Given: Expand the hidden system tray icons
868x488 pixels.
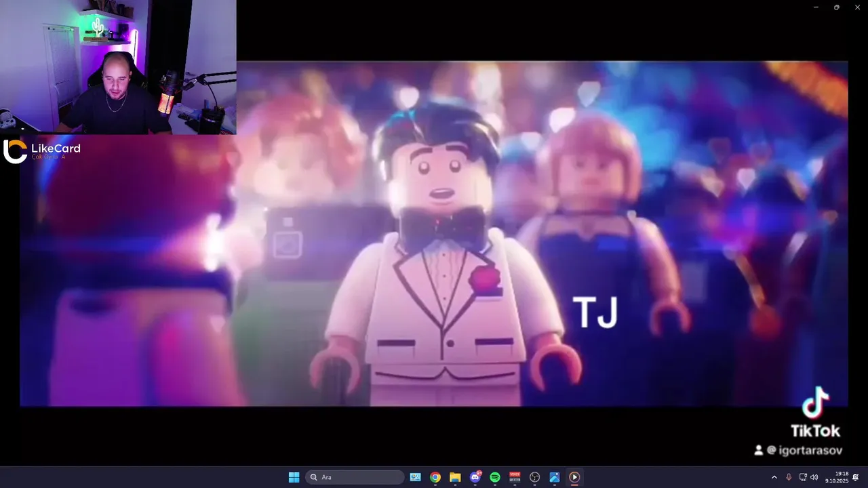Looking at the screenshot, I should 774,477.
